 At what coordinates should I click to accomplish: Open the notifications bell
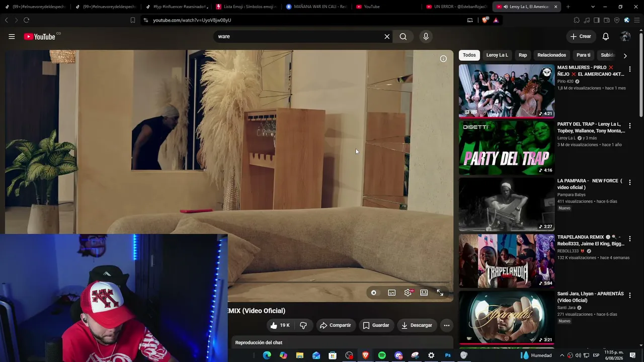[606, 36]
